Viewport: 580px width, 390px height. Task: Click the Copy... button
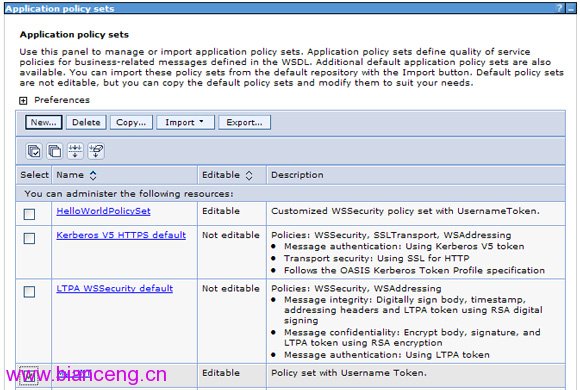coord(131,122)
